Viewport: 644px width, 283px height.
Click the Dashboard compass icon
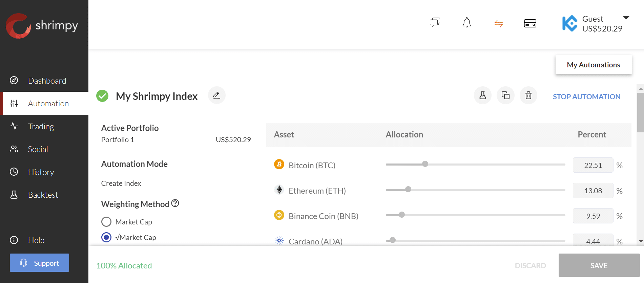pos(14,80)
